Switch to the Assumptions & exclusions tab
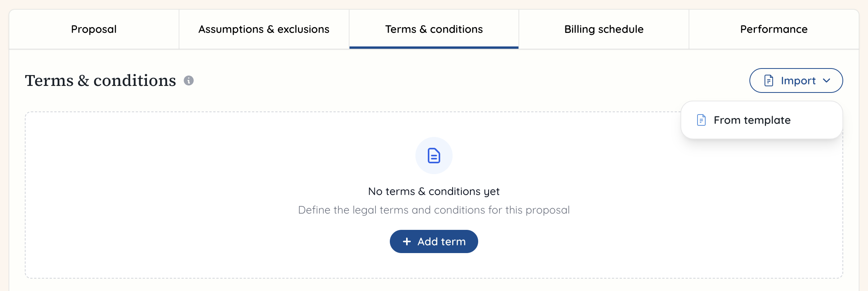The width and height of the screenshot is (868, 291). [264, 29]
